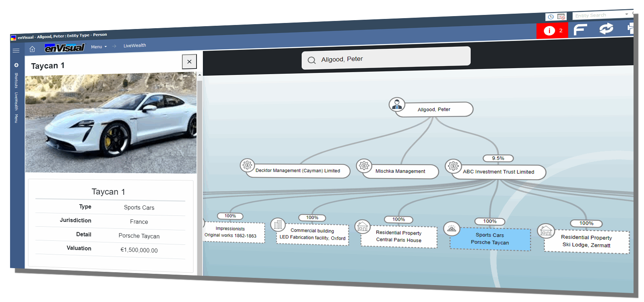Click the gear icon on ABC Investment Trust node
This screenshot has width=644, height=302.
[453, 166]
